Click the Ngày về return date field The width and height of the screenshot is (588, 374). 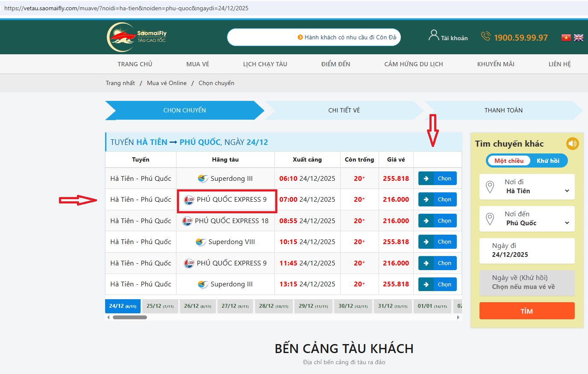(527, 283)
